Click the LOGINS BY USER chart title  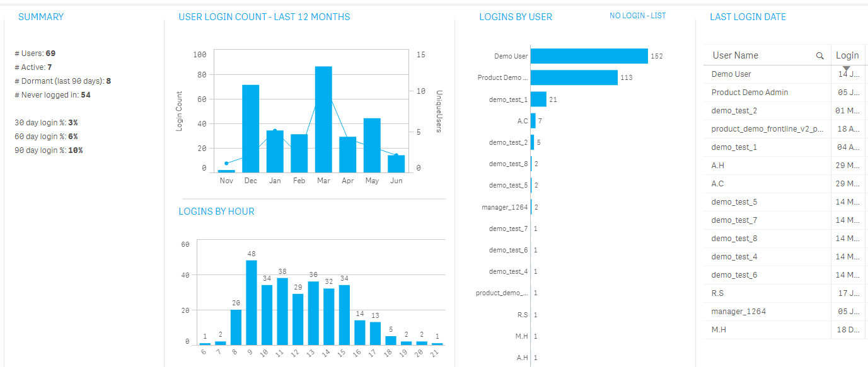tap(516, 17)
